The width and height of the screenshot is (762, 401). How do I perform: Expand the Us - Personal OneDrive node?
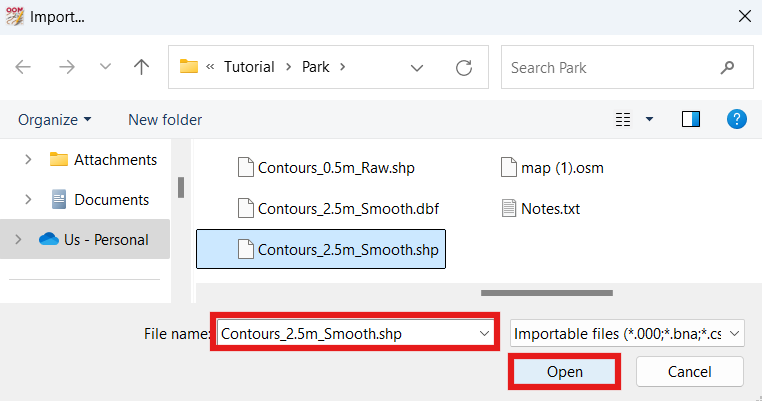click(x=18, y=240)
